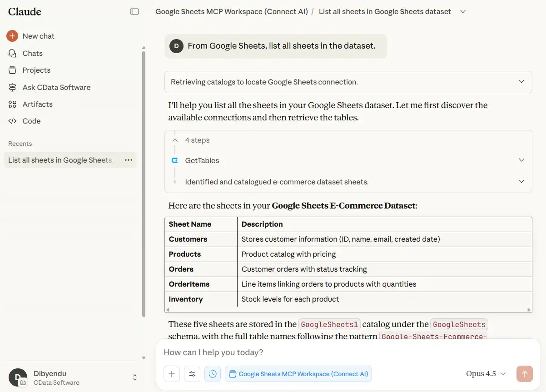Image resolution: width=546 pixels, height=392 pixels.
Task: Expand the Retrieving catalogs thought block
Action: [x=521, y=82]
